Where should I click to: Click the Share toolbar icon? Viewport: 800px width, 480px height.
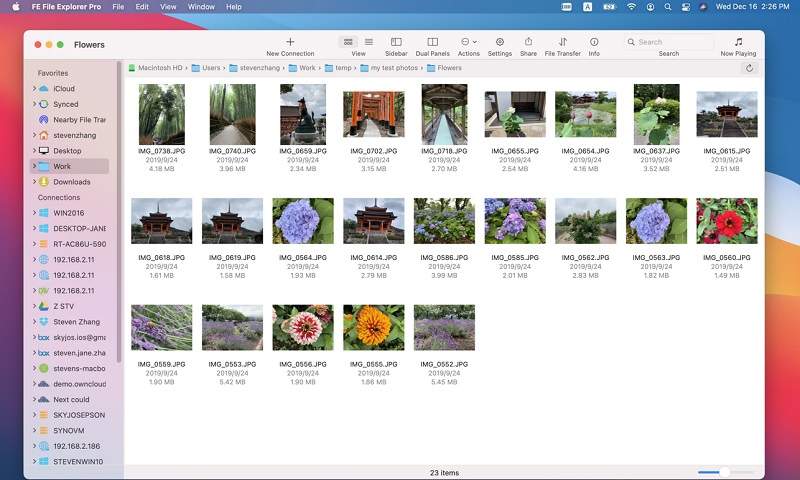pyautogui.click(x=528, y=42)
